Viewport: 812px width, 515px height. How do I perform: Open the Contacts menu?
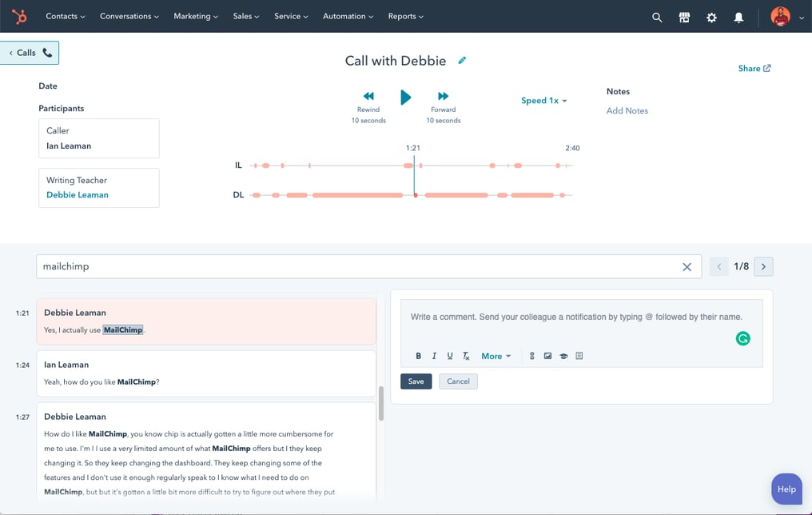tap(66, 17)
